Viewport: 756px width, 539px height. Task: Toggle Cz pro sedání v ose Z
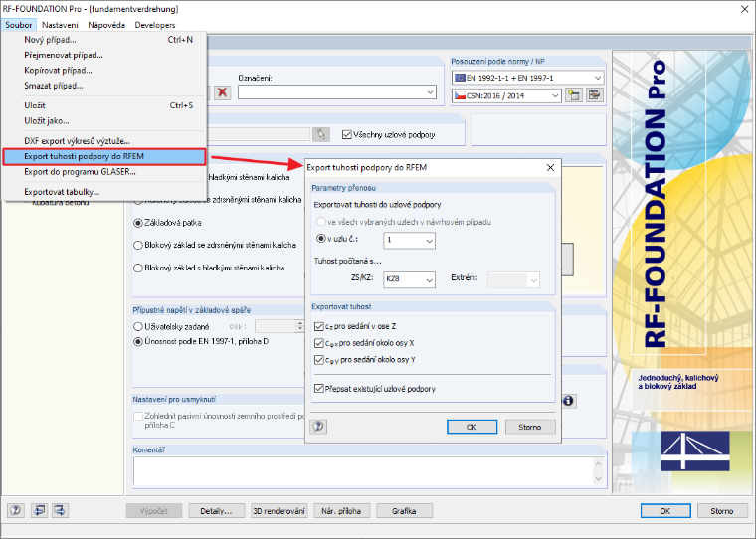point(318,326)
